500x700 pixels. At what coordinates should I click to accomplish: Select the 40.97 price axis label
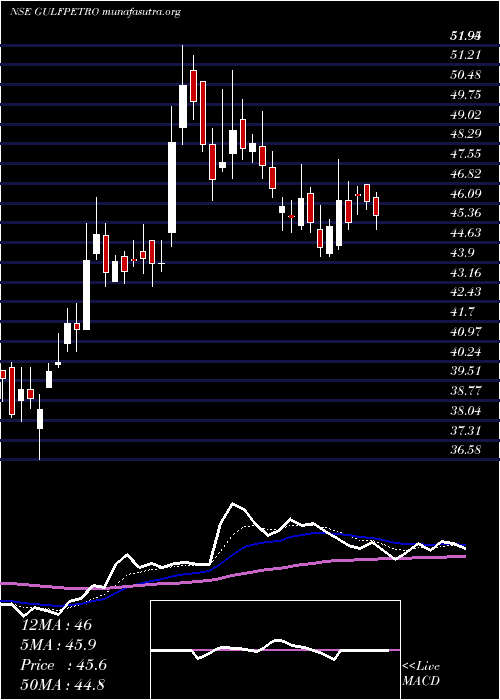coord(466,331)
